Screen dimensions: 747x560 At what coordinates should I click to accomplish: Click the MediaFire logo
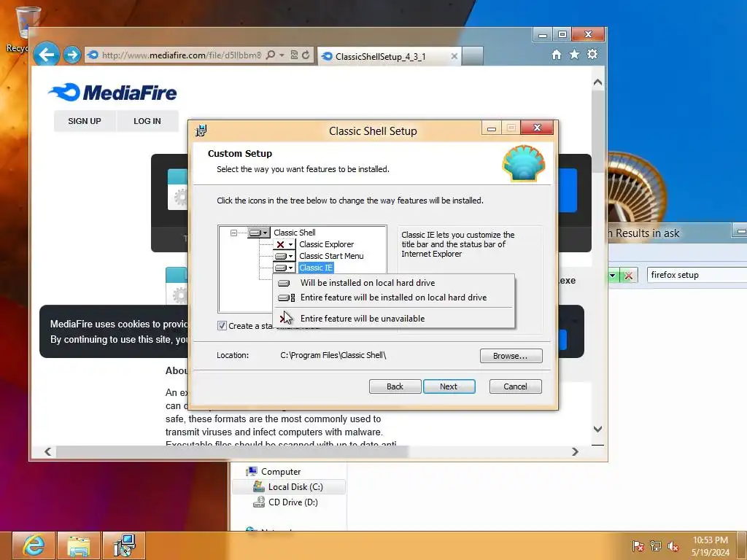point(112,93)
